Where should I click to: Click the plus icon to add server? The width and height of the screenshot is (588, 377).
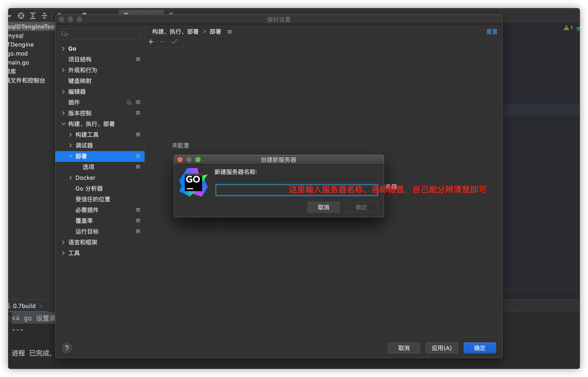click(x=151, y=42)
